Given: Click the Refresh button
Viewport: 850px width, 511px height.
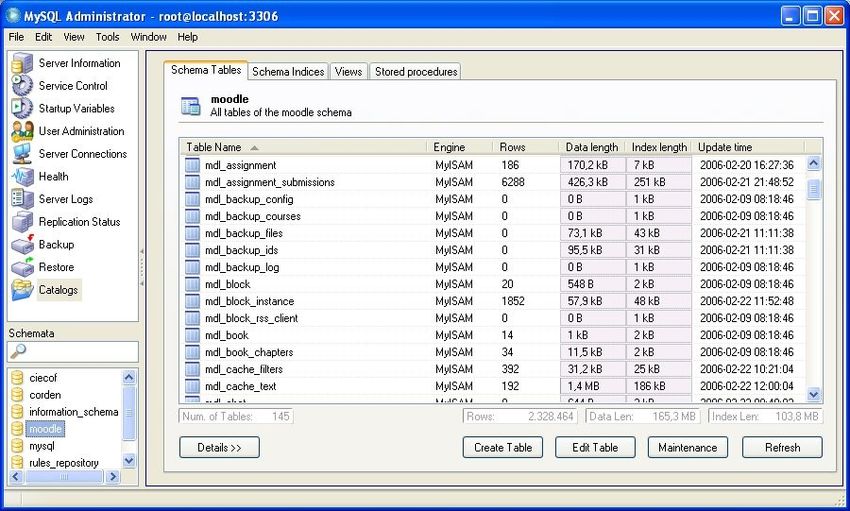Looking at the screenshot, I should [x=782, y=448].
